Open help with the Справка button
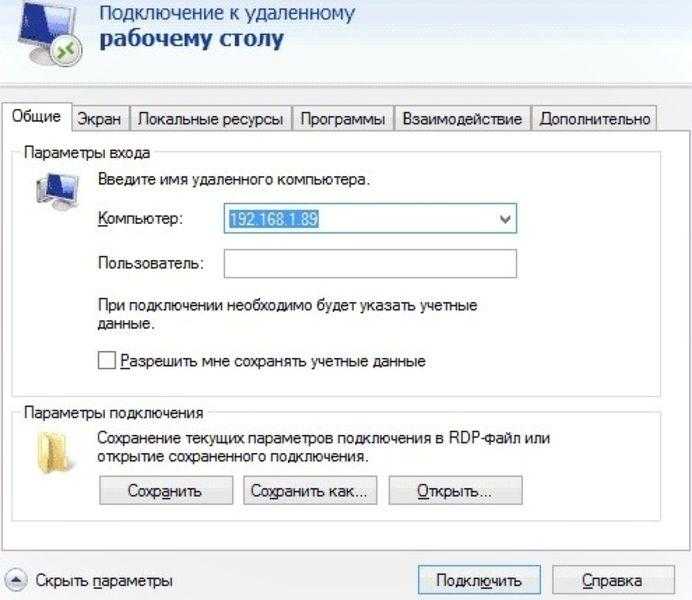The image size is (692, 600). pyautogui.click(x=613, y=580)
